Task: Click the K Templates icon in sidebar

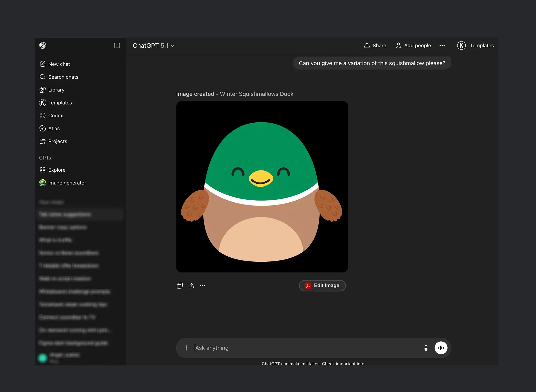Action: 42,103
